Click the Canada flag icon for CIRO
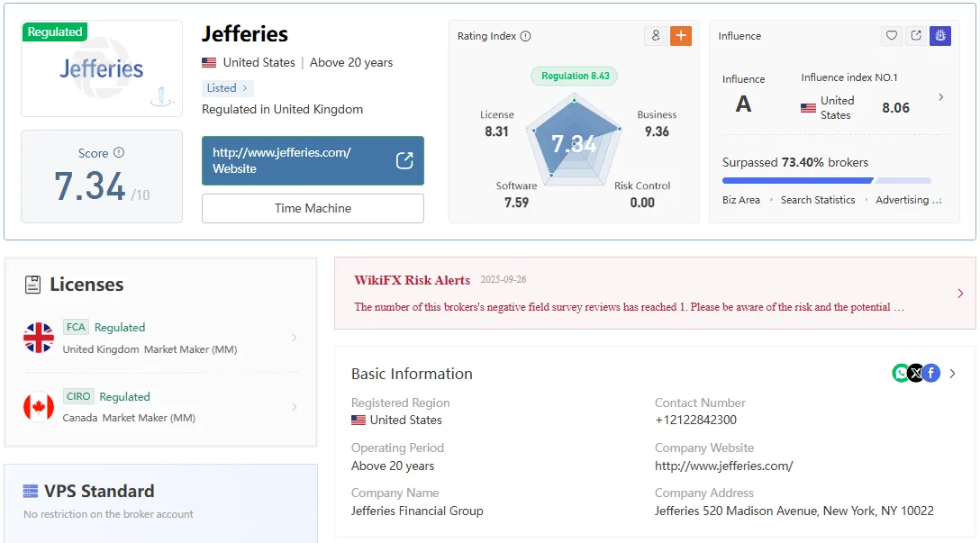The image size is (980, 543). pos(39,407)
